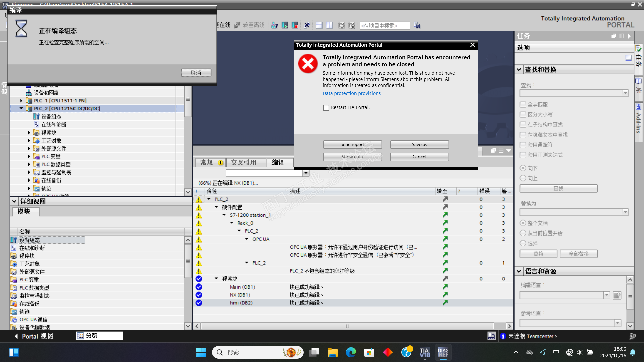Open the Add-ins sidebar icon
Screen dimensions: 644x362
click(638, 107)
